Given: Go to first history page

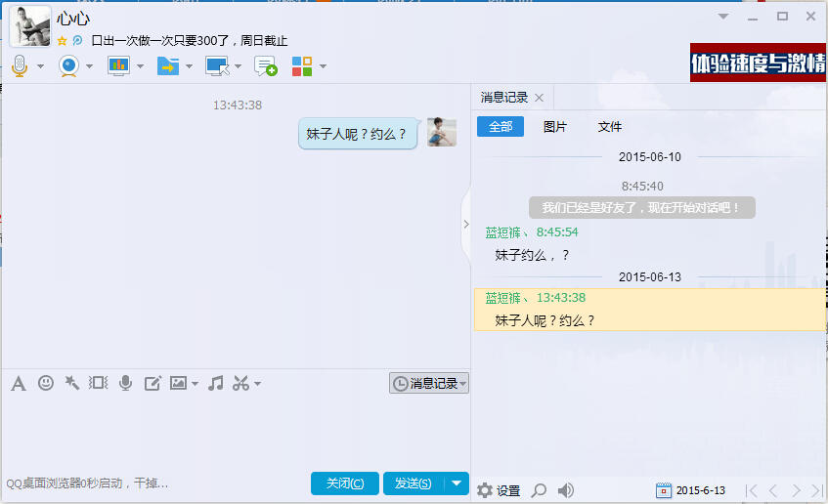Looking at the screenshot, I should click(751, 491).
